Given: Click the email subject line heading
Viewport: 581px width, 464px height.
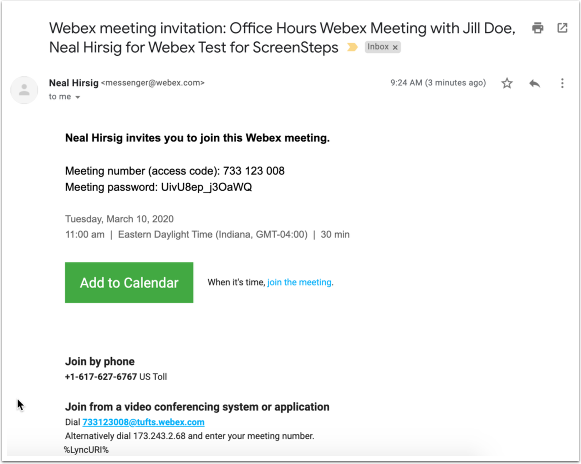Looking at the screenshot, I should tap(282, 38).
